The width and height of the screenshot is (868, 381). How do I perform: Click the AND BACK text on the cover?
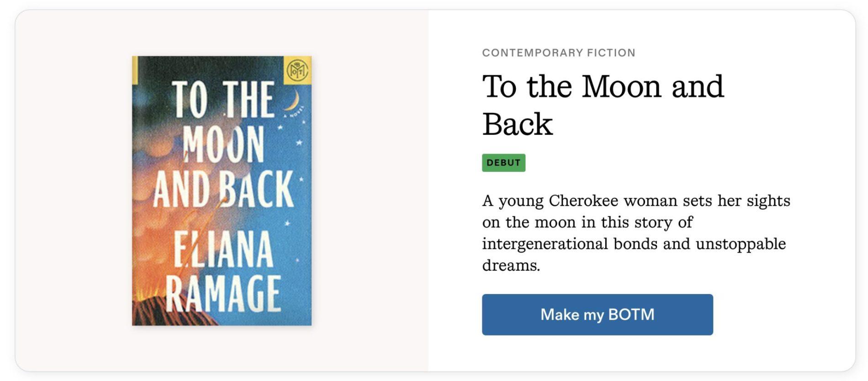pos(222,189)
